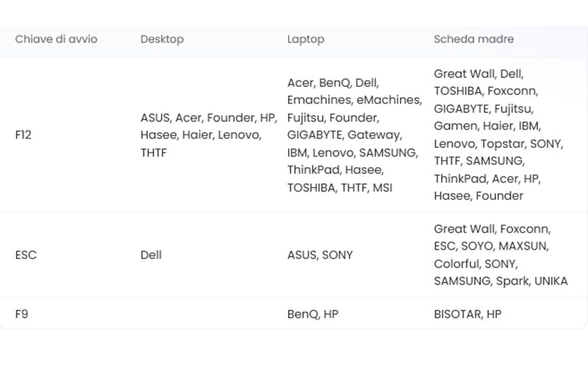Screen dimensions: 588x368
Task: Click the text Hasee, Founder in F12 motherboard cell
Action: pyautogui.click(x=478, y=196)
